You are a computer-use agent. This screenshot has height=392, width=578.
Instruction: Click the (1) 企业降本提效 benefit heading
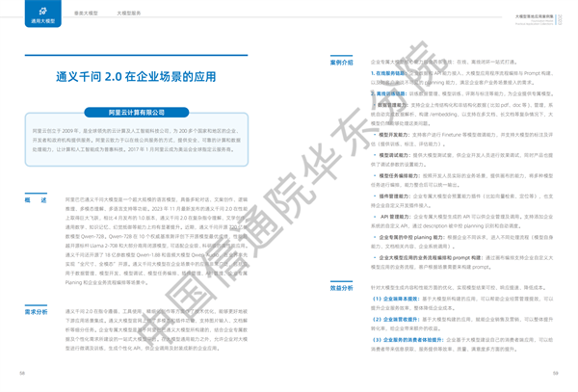pyautogui.click(x=396, y=299)
